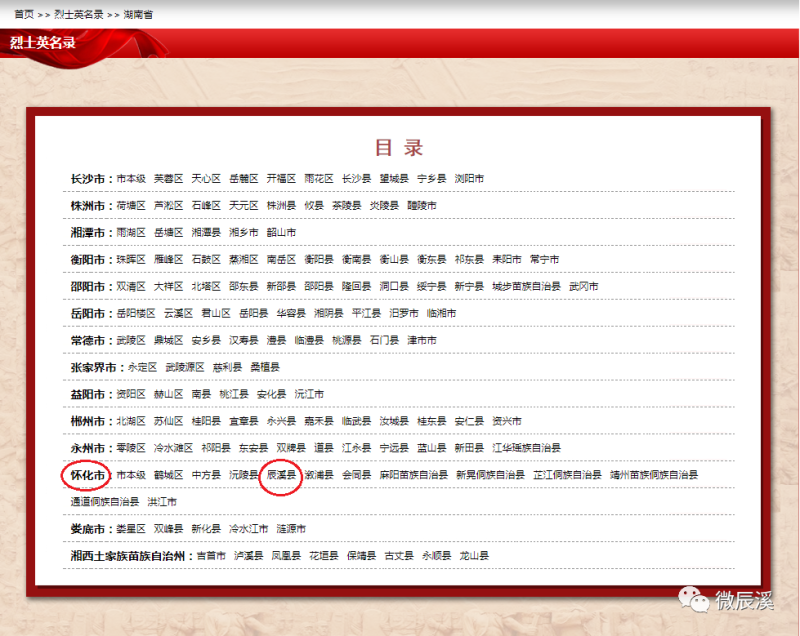Choose the 沅江市 link
The image size is (800, 636).
(x=309, y=394)
